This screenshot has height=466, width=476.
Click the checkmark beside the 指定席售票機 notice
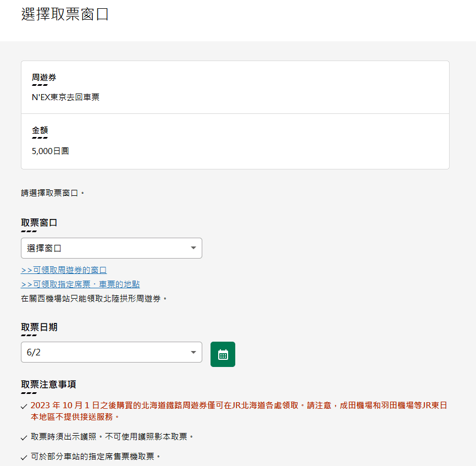24,457
